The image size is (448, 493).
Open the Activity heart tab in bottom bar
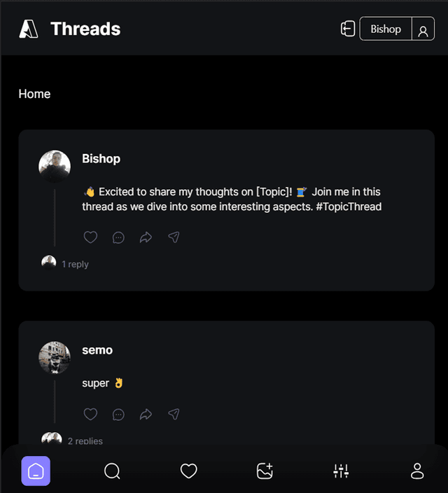(x=188, y=471)
